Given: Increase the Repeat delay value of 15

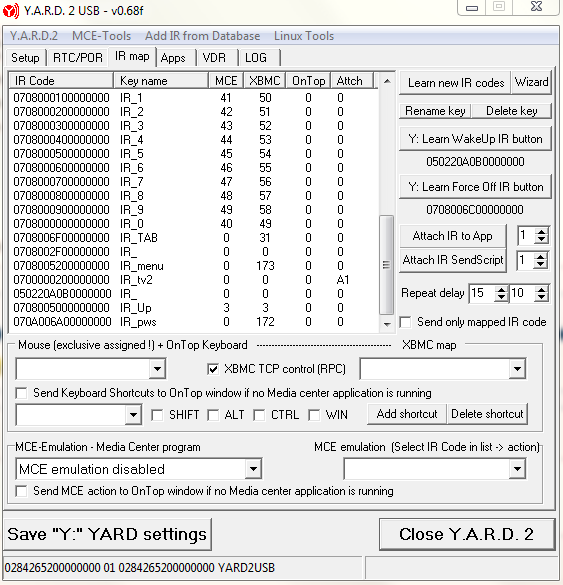Looking at the screenshot, I should pos(501,289).
